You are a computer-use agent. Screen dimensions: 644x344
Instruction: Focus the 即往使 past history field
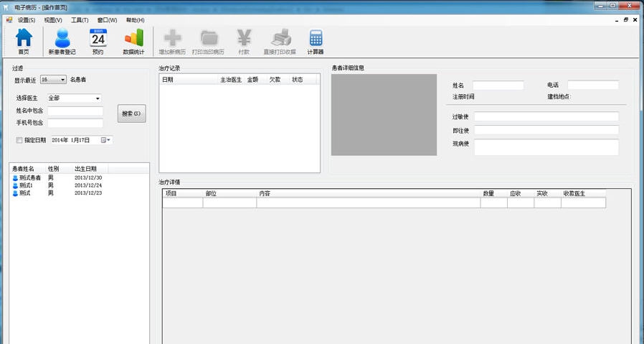[x=546, y=130]
